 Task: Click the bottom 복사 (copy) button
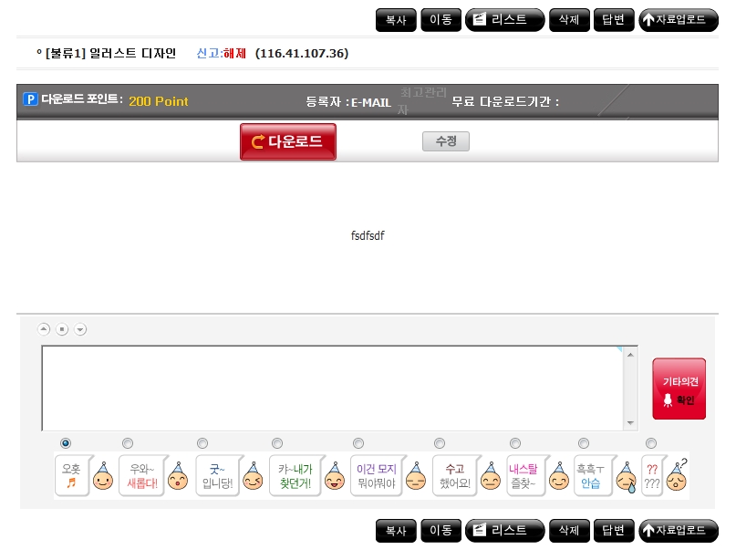(x=396, y=531)
